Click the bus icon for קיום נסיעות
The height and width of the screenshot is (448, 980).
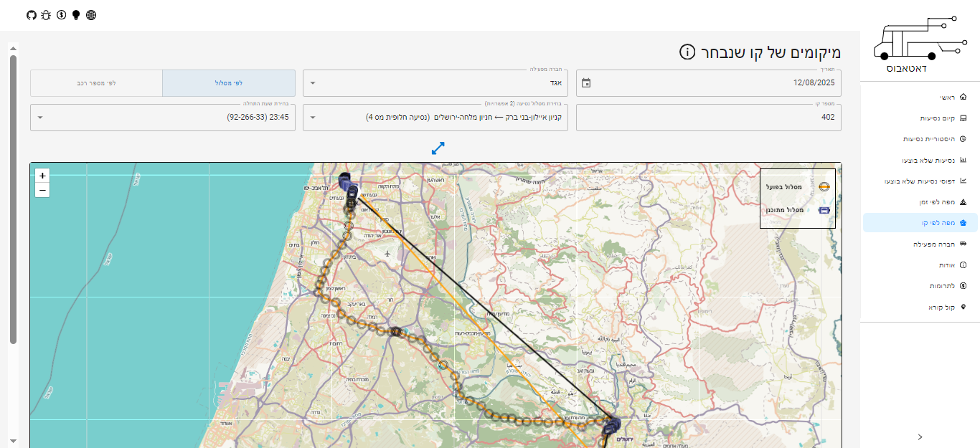(963, 118)
